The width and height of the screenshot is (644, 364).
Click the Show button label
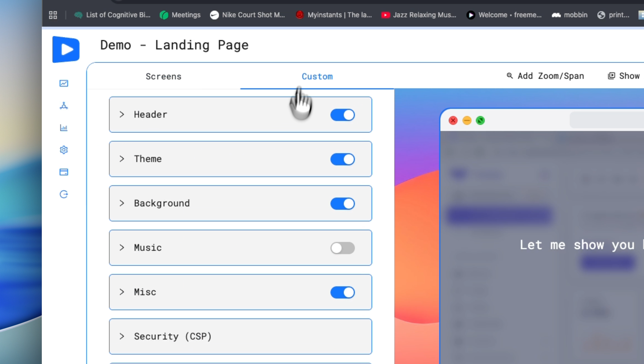pyautogui.click(x=629, y=76)
